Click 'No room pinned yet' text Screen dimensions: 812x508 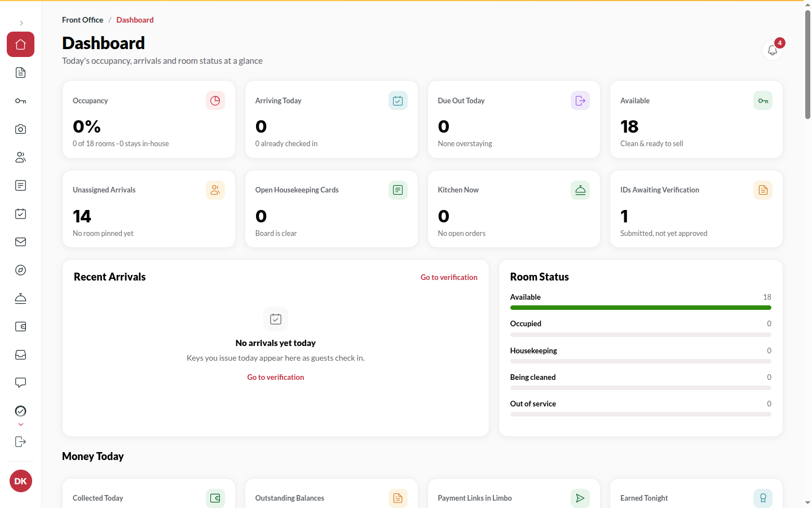(x=103, y=233)
